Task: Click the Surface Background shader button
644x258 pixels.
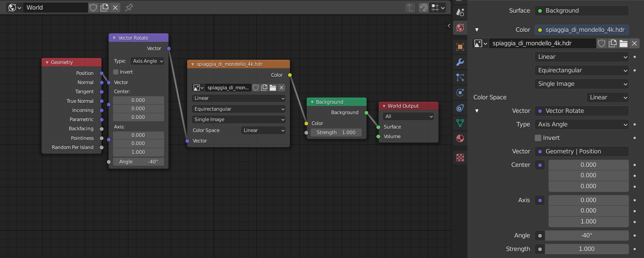Action: [581, 10]
